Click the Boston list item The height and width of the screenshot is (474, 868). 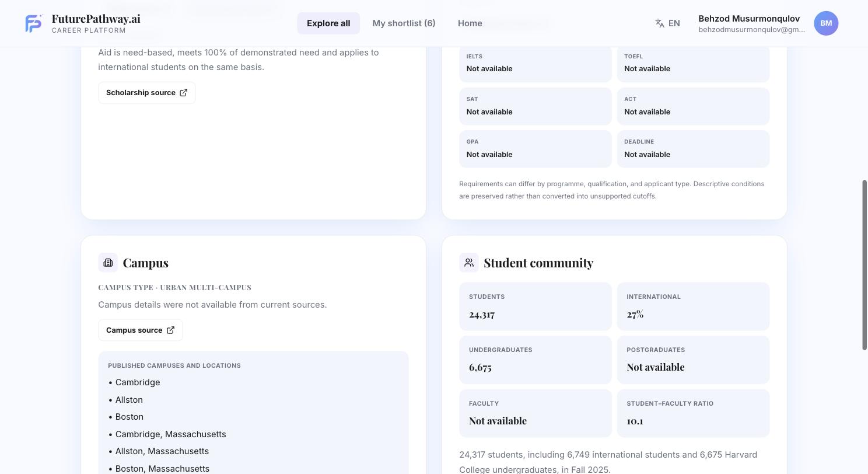tap(126, 417)
